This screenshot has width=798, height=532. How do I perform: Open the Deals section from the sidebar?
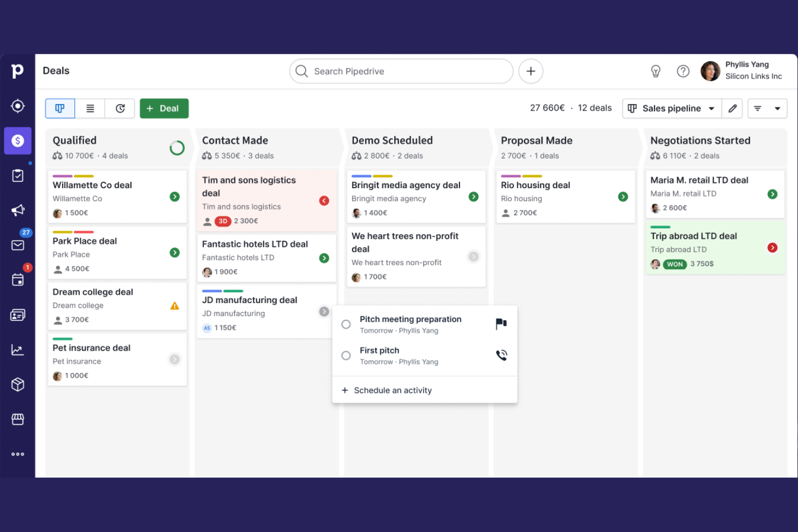[x=18, y=141]
